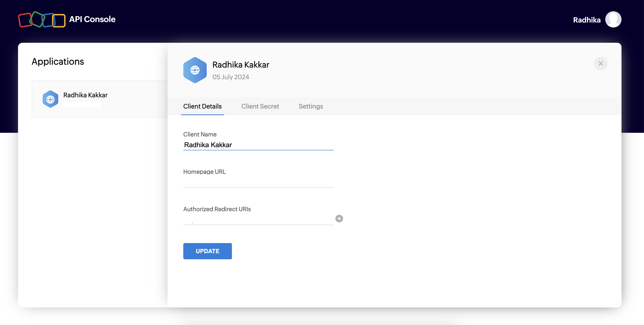Click the Radhika Kakkar panel title
644x325 pixels.
click(x=241, y=65)
